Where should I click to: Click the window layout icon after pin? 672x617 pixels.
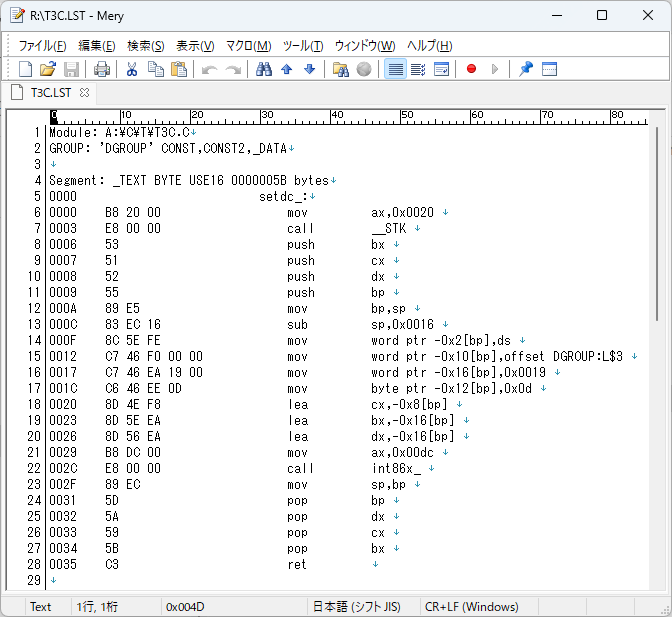point(549,69)
